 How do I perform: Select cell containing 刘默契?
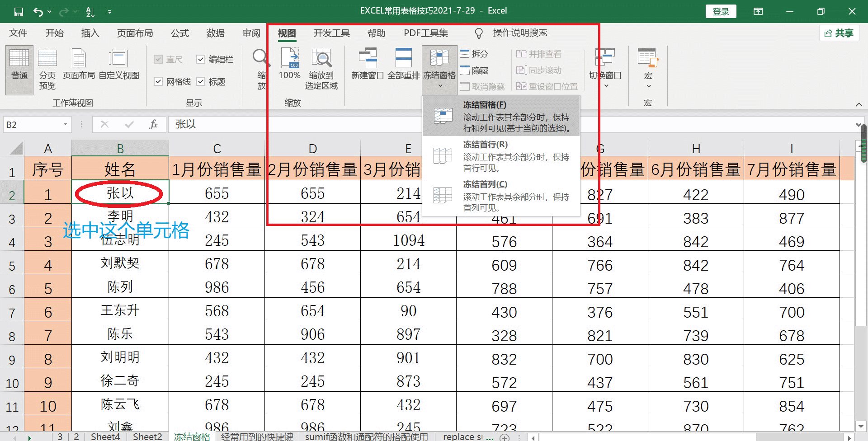pyautogui.click(x=120, y=263)
